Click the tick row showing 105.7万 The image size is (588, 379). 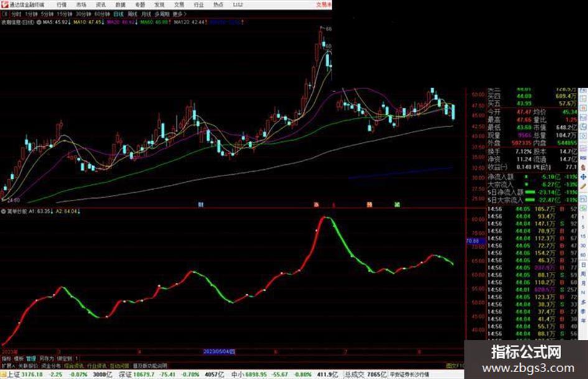532,208
